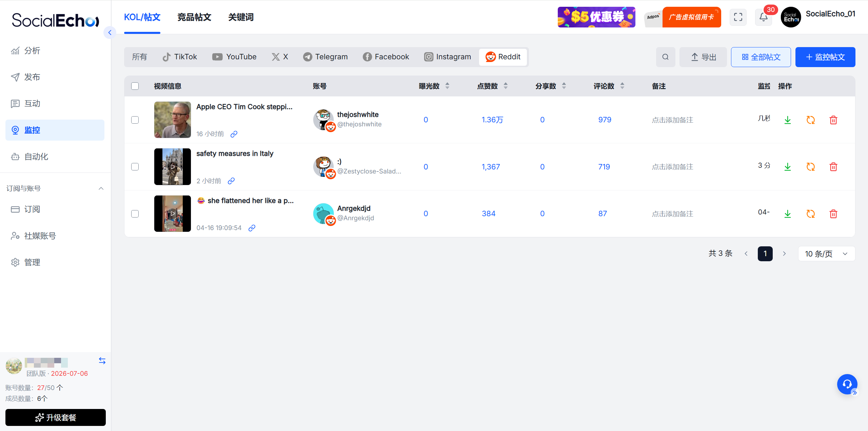Image resolution: width=868 pixels, height=431 pixels.
Task: Tick the she flattened her row checkbox
Action: click(x=135, y=214)
